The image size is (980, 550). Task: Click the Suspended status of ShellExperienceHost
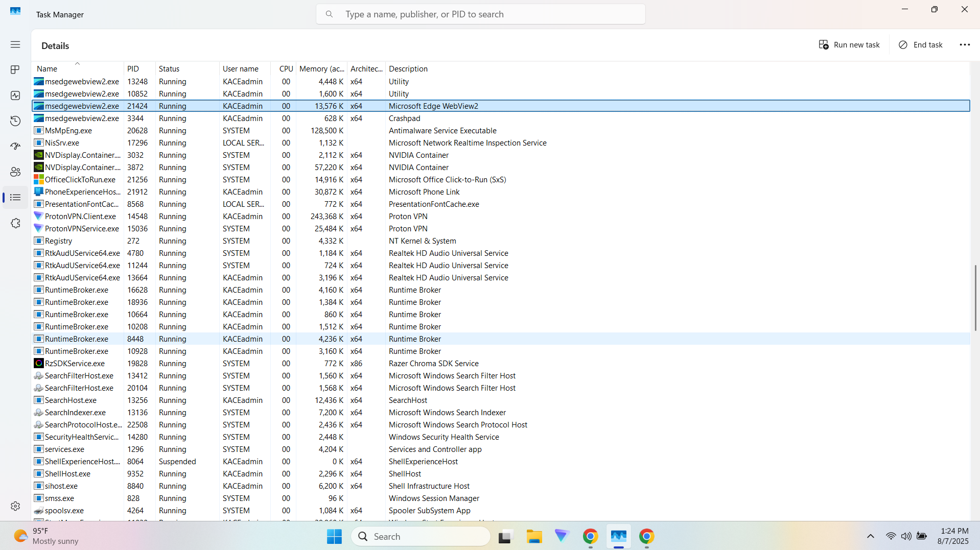(x=177, y=462)
